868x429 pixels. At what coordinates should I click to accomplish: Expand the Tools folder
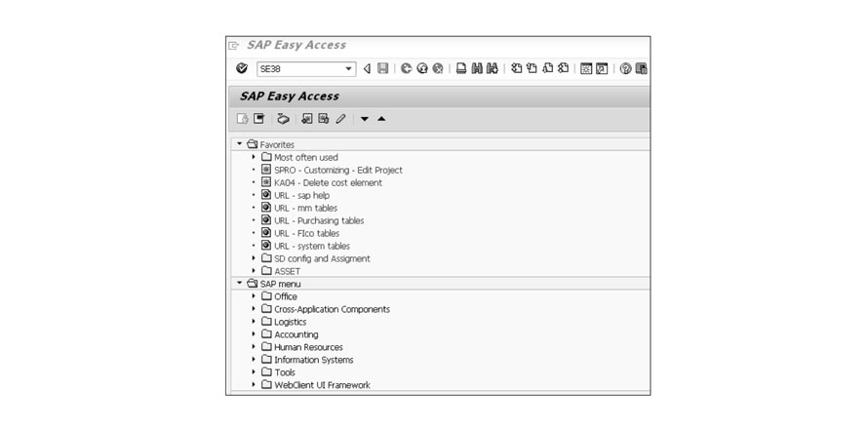pyautogui.click(x=254, y=372)
